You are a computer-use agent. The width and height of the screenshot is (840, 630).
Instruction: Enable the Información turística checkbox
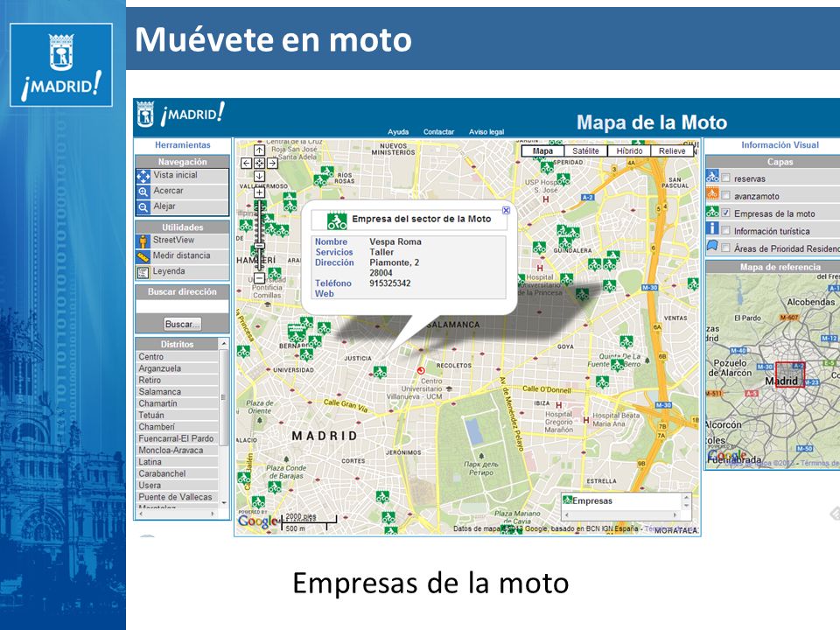coord(726,230)
